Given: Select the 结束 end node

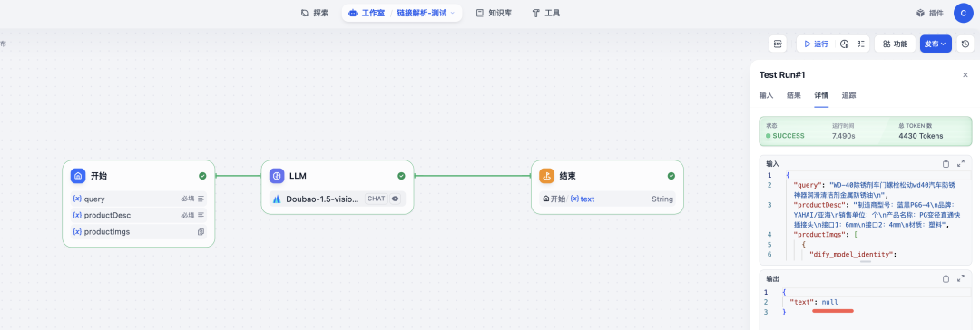Looking at the screenshot, I should click(x=607, y=187).
